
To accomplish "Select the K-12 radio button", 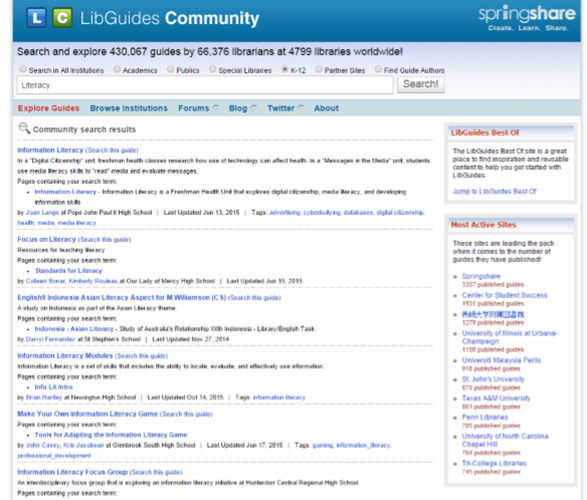I will tap(285, 69).
